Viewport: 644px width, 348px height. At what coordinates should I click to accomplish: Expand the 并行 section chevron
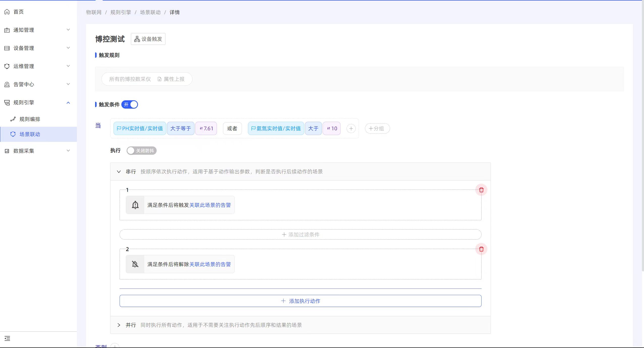pyautogui.click(x=119, y=325)
